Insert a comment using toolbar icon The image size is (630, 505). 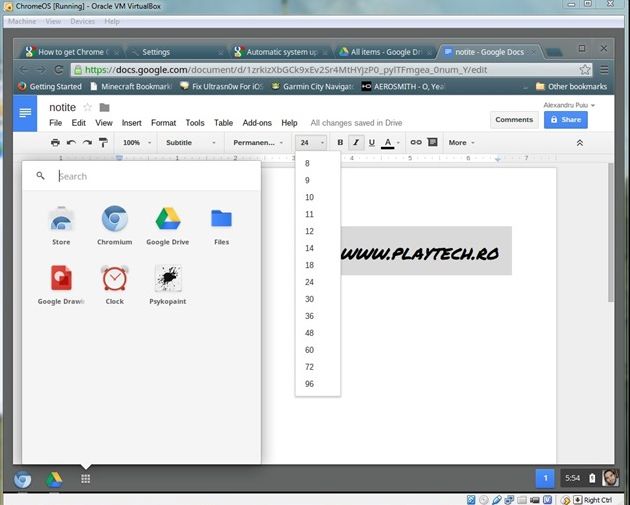(432, 142)
